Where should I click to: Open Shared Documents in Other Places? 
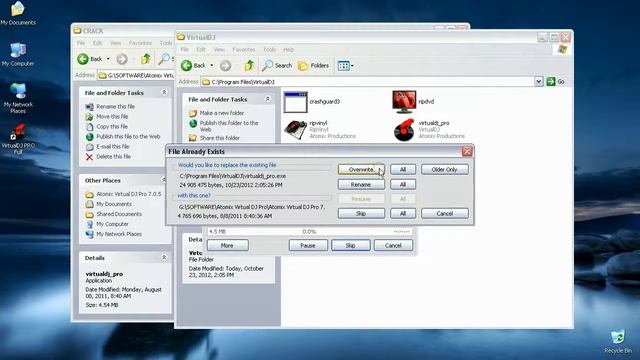tap(119, 214)
